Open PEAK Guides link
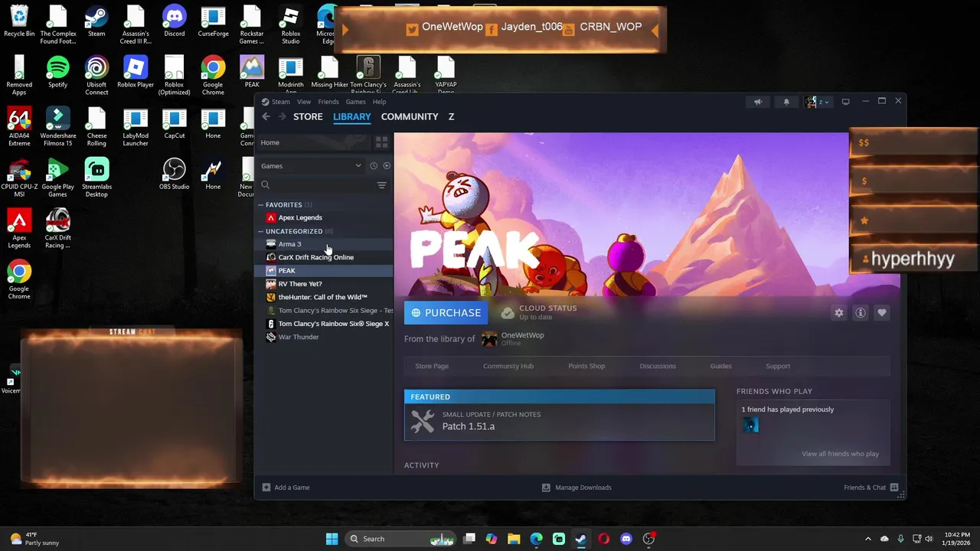 (x=720, y=366)
